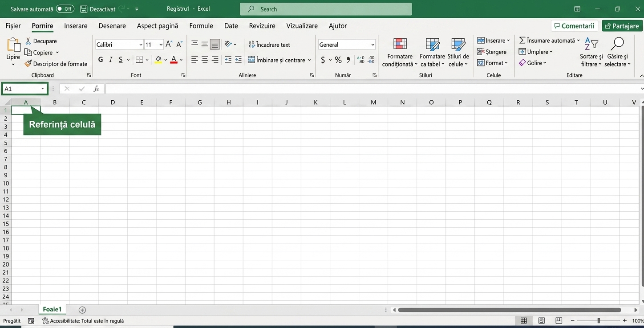Click the macro recording icon in status bar
Image resolution: width=644 pixels, height=328 pixels.
31,321
